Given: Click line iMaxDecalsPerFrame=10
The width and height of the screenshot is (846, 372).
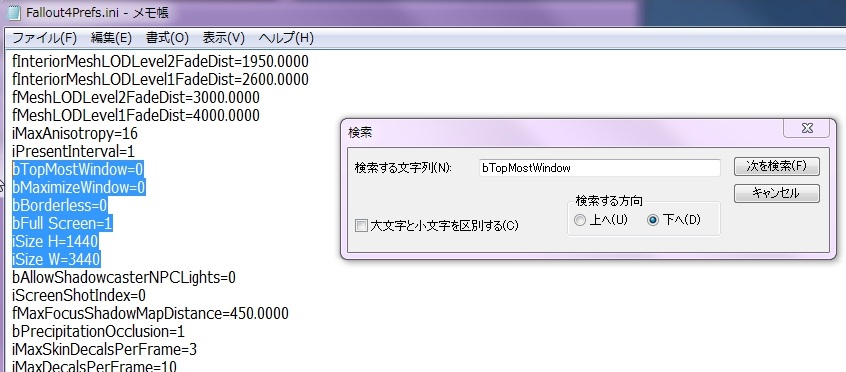Looking at the screenshot, I should click(94, 366).
